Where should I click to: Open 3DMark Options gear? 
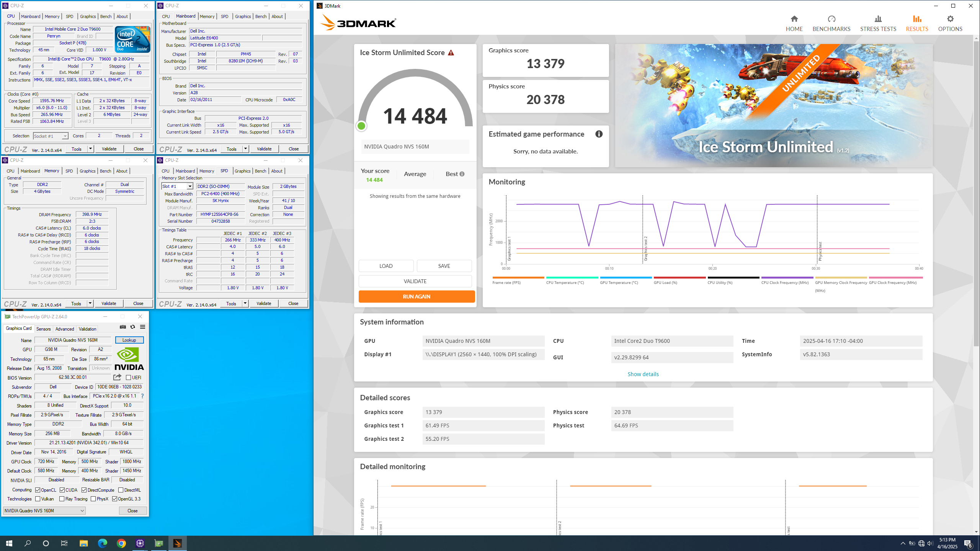point(950,23)
